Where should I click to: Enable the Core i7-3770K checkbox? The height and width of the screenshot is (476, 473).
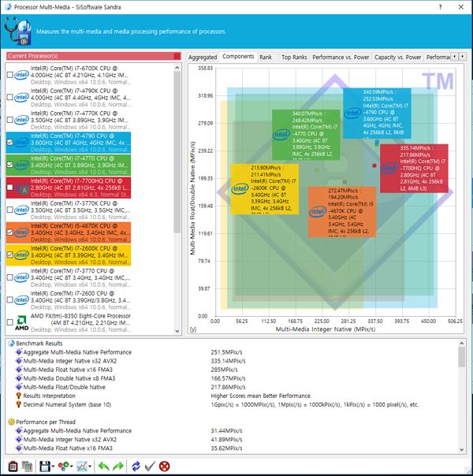point(10,210)
